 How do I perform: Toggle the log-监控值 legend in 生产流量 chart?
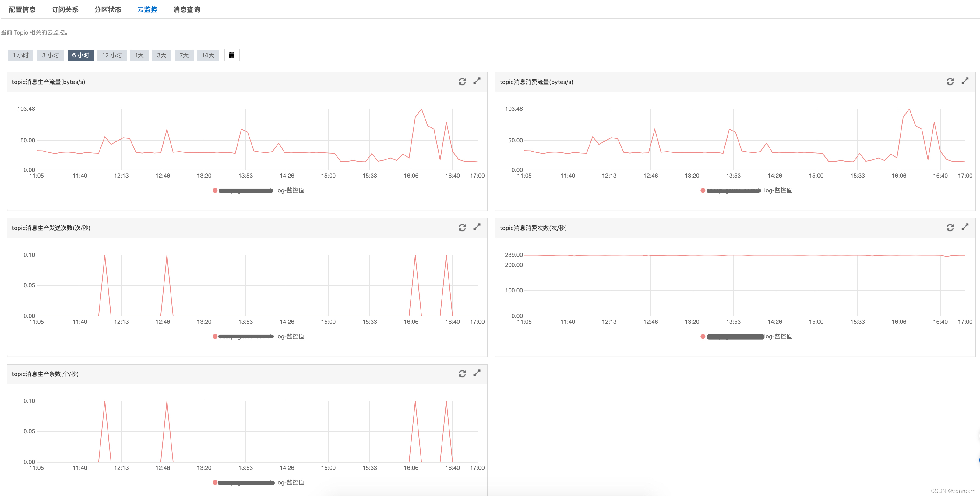(290, 190)
